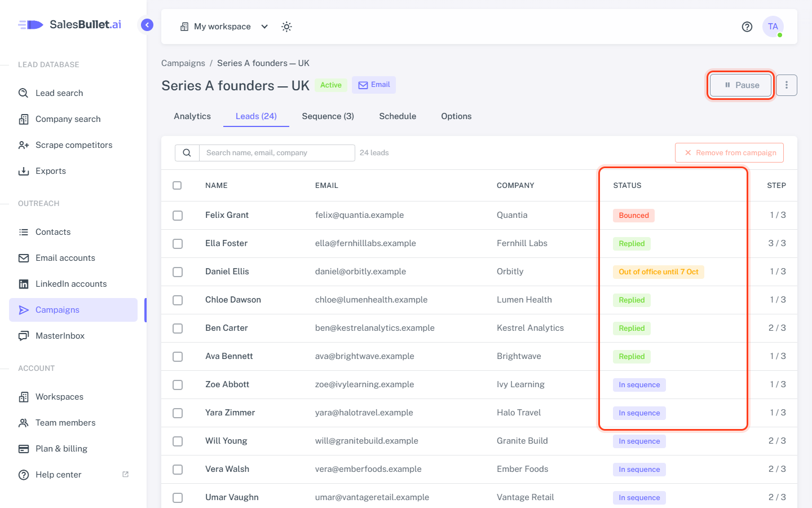Select the Felix Grant row checkbox
Viewport: 812px width, 508px height.
178,216
